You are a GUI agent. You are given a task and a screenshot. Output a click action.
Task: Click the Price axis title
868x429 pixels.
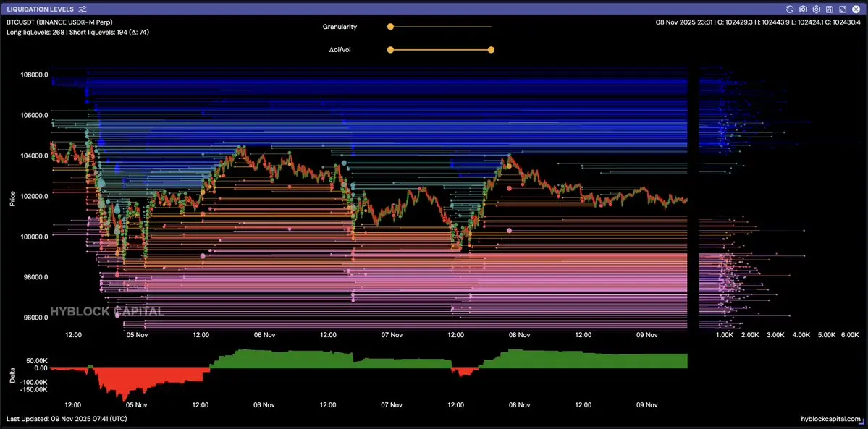coord(13,199)
